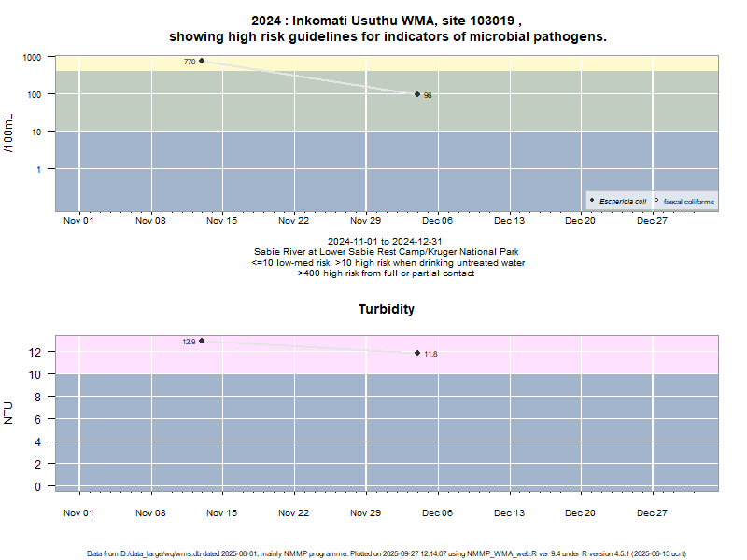Click the pink turbidity band above 10 NTU
The height and width of the screenshot is (560, 747).
[x=560, y=359]
